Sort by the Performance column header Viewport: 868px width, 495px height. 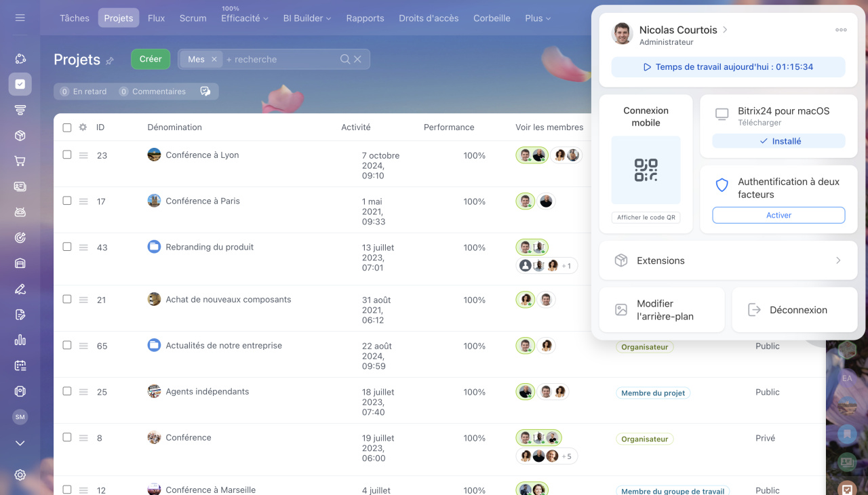tap(449, 127)
